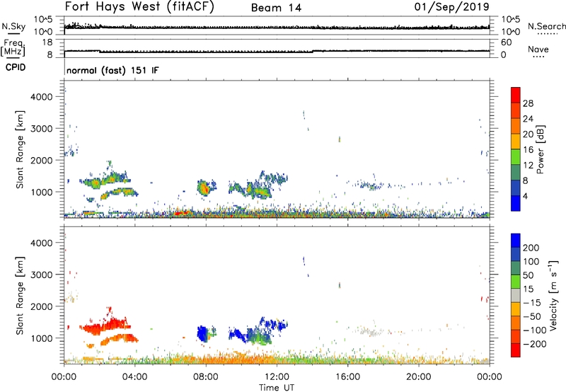The width and height of the screenshot is (566, 392).
Task: Click the blue positive-velocity echo patch near 08:00
Action: (x=202, y=333)
